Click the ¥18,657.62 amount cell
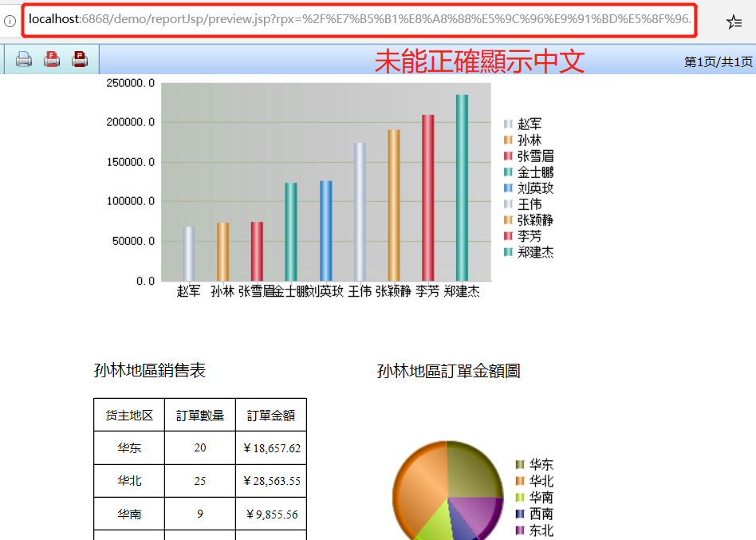This screenshot has height=540, width=756. click(270, 448)
